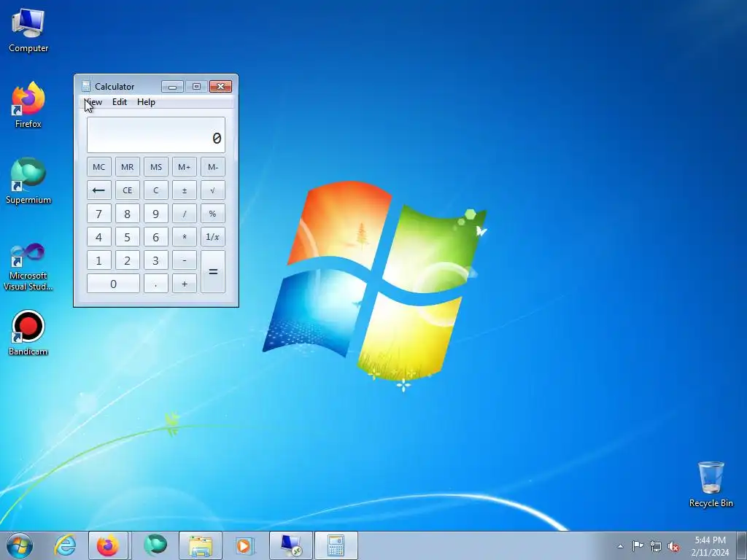Click the calculator display field
Viewport: 747px width, 560px height.
pyautogui.click(x=156, y=135)
